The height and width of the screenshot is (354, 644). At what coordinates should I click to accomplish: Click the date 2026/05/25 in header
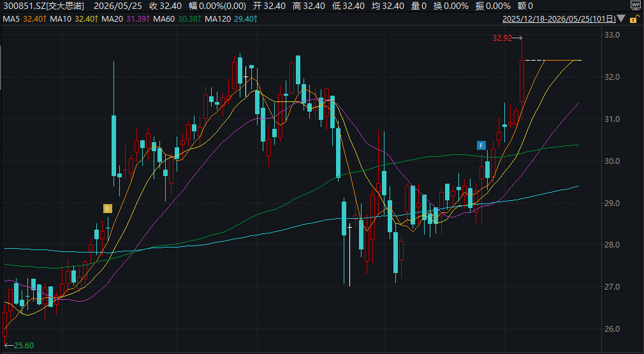[x=118, y=6]
